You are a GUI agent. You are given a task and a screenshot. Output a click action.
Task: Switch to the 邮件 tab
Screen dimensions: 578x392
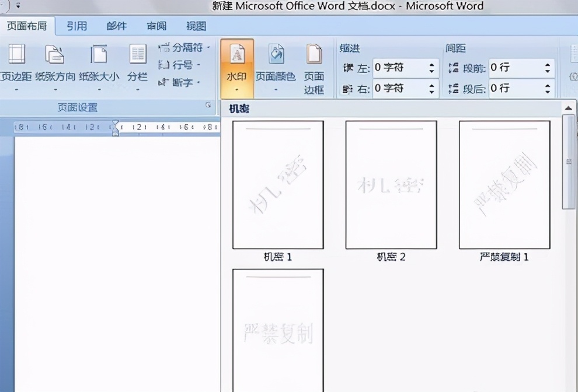pos(117,26)
